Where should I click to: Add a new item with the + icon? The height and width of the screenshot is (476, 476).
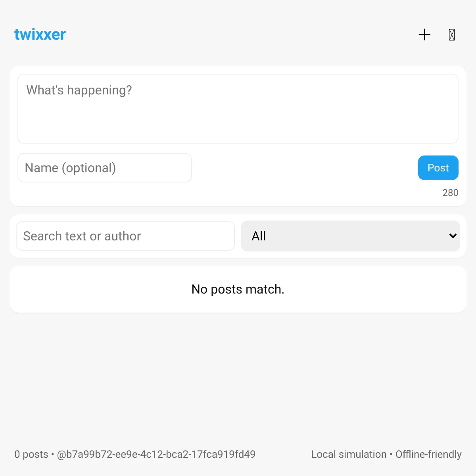[x=424, y=35]
